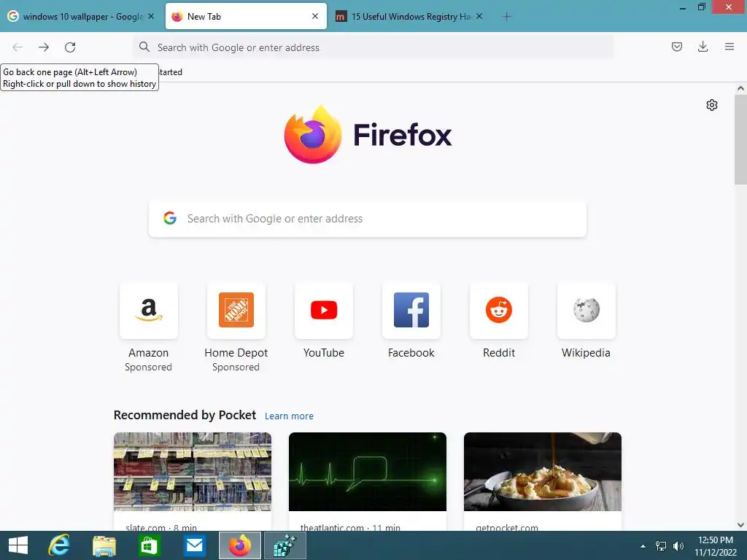Open the YouTube shortcut tile

click(x=324, y=311)
